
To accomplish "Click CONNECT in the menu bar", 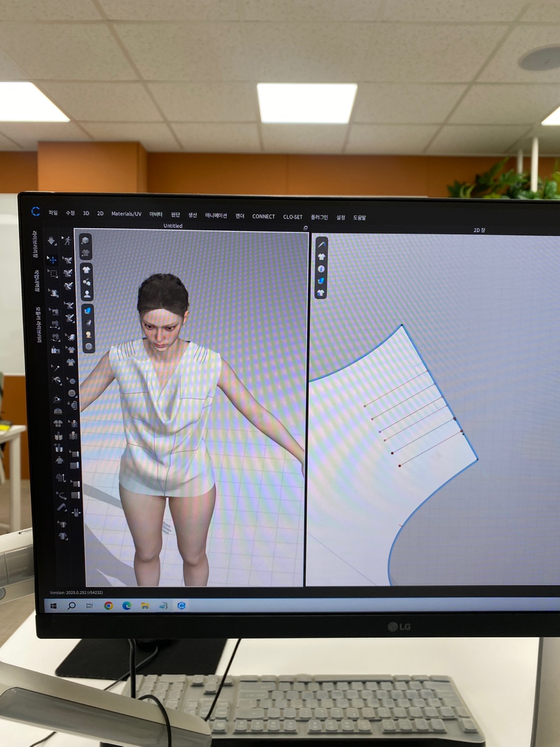I will coord(263,216).
